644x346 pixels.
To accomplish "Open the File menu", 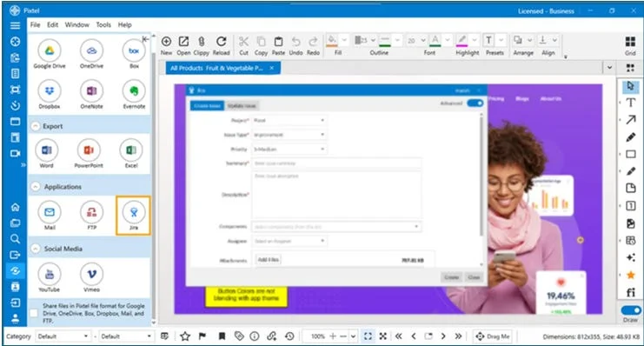I will click(x=36, y=24).
